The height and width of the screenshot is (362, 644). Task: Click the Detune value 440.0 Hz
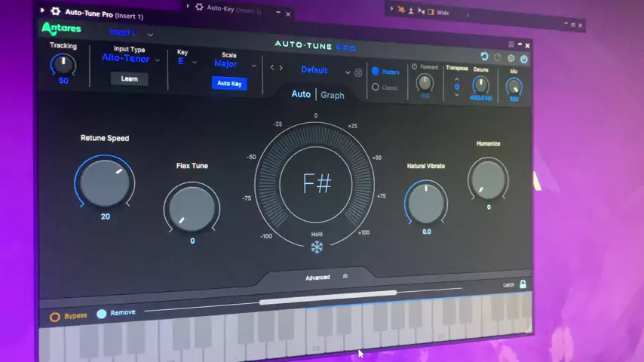[x=481, y=98]
